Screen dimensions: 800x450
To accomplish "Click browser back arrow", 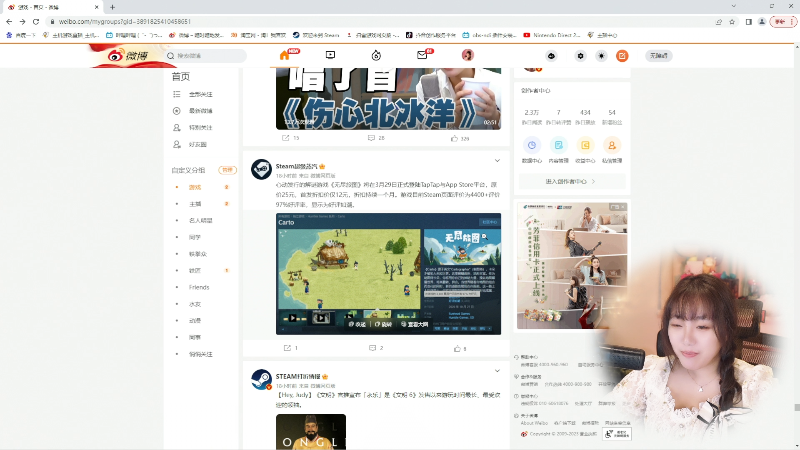I will tap(9, 21).
